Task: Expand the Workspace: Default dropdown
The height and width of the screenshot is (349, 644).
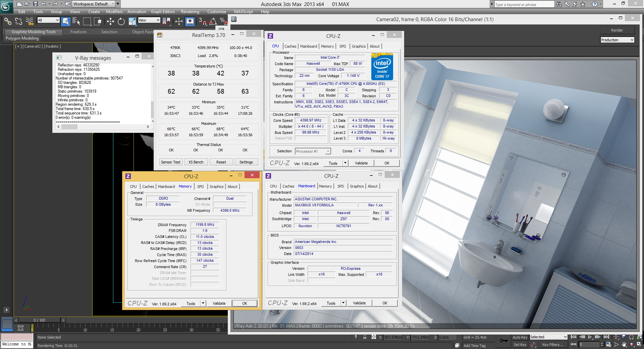Action: [94, 4]
